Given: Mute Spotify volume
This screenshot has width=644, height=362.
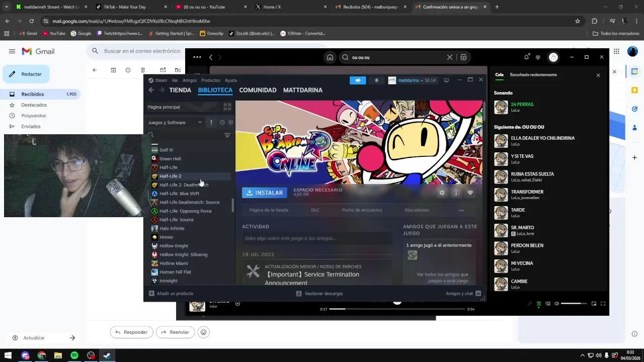Looking at the screenshot, I should point(556,304).
